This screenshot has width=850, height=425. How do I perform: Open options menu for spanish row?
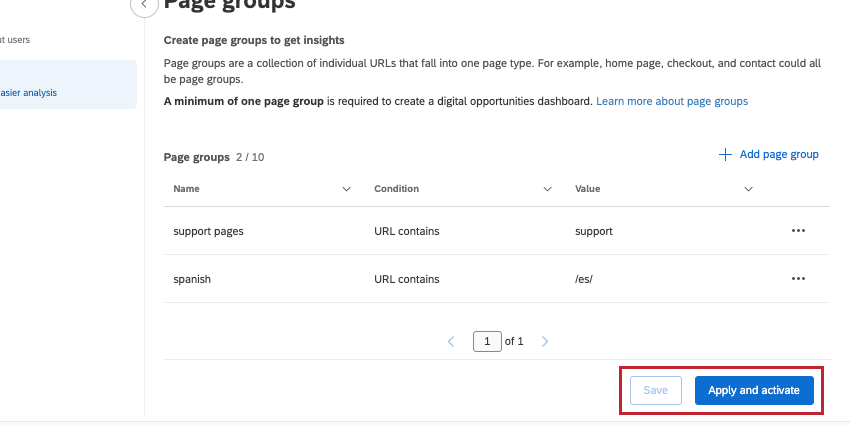pyautogui.click(x=798, y=279)
